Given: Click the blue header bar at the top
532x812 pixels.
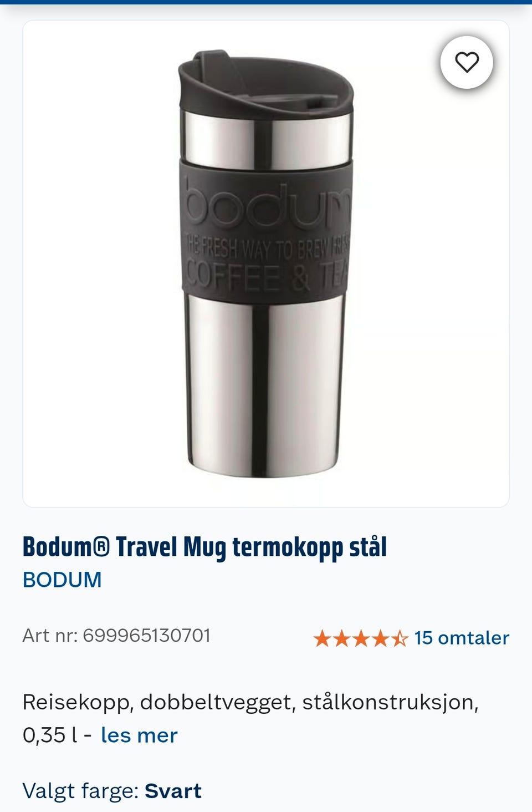Looking at the screenshot, I should (x=266, y=2).
